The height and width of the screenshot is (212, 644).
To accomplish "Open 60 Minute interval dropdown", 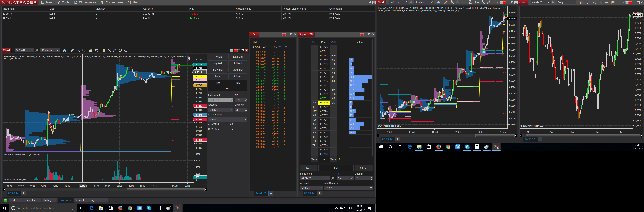I will [x=424, y=2].
